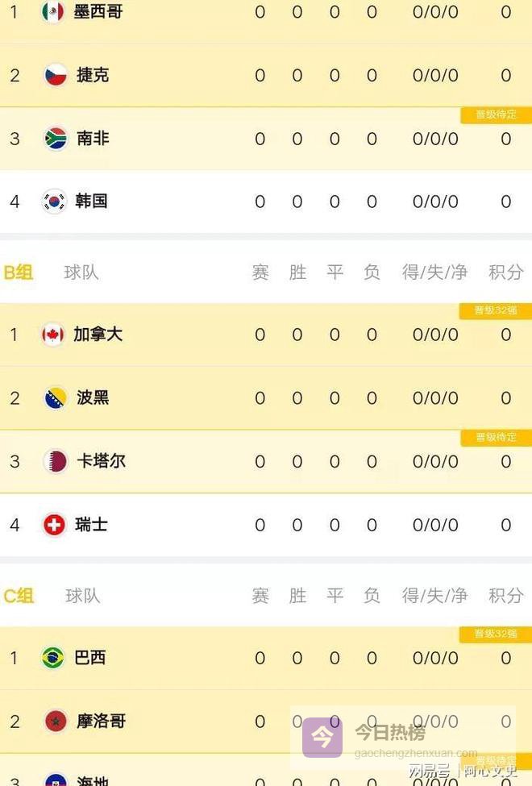The image size is (532, 786).
Task: Click the Canada flag icon
Action: tap(53, 335)
